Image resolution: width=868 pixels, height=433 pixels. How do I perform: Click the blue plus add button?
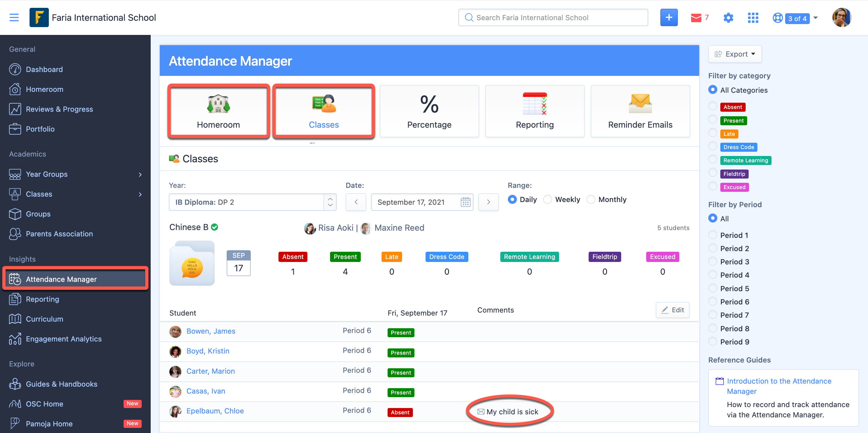click(x=668, y=17)
